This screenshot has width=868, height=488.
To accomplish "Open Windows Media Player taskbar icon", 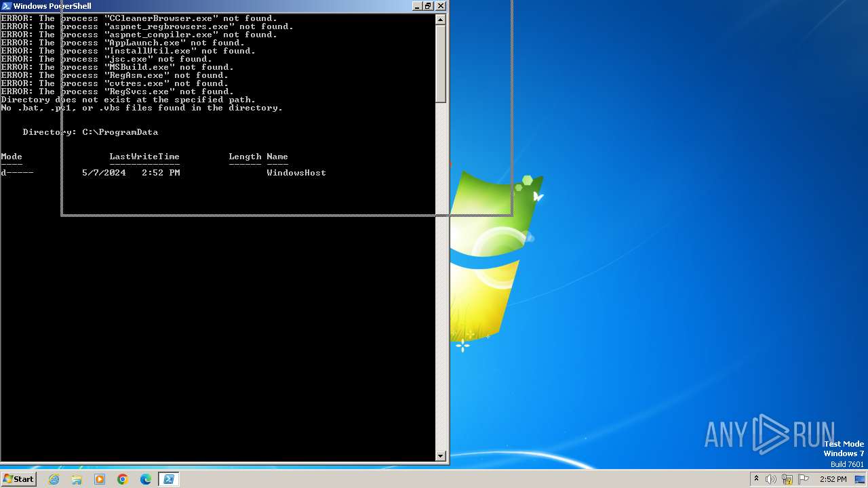I will tap(100, 479).
